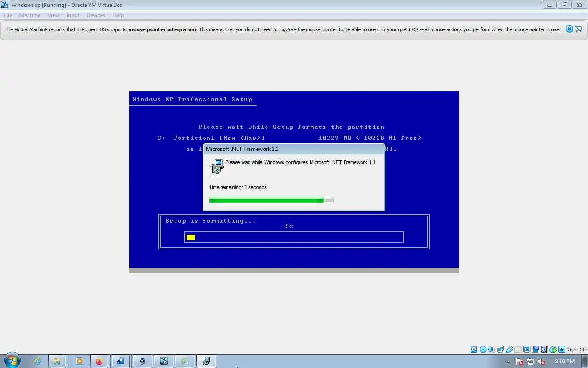The image size is (588, 368).
Task: Click the Show desktop strip by the clock
Action: click(585, 362)
